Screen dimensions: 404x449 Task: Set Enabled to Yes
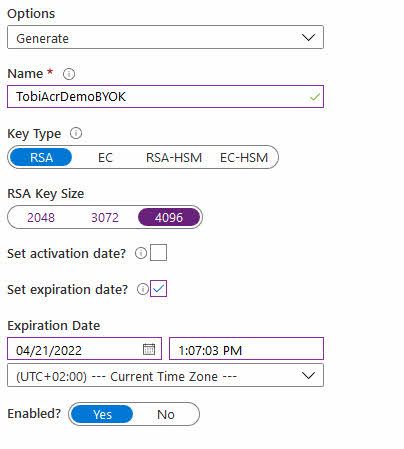pos(102,414)
